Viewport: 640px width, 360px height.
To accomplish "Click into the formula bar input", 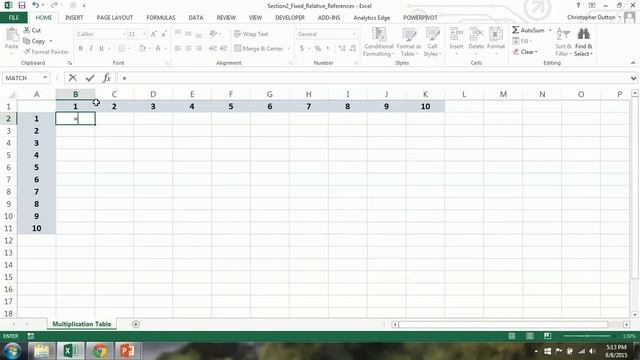I will tap(373, 78).
